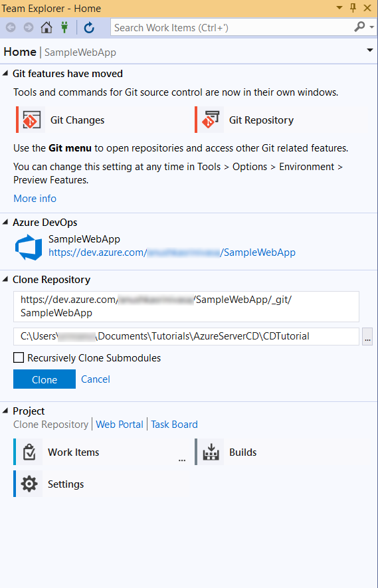Click the Cancel link beside Clone
This screenshot has width=378, height=588.
(x=96, y=379)
